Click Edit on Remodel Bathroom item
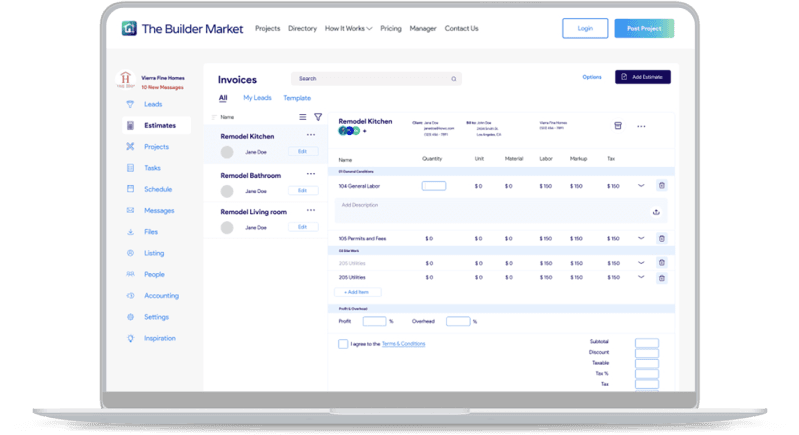This screenshot has height=435, width=799. (x=303, y=191)
